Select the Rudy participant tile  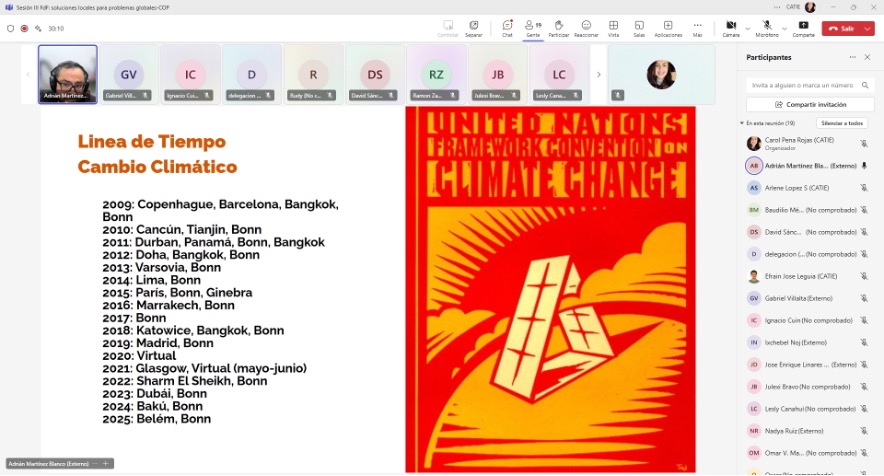[313, 74]
